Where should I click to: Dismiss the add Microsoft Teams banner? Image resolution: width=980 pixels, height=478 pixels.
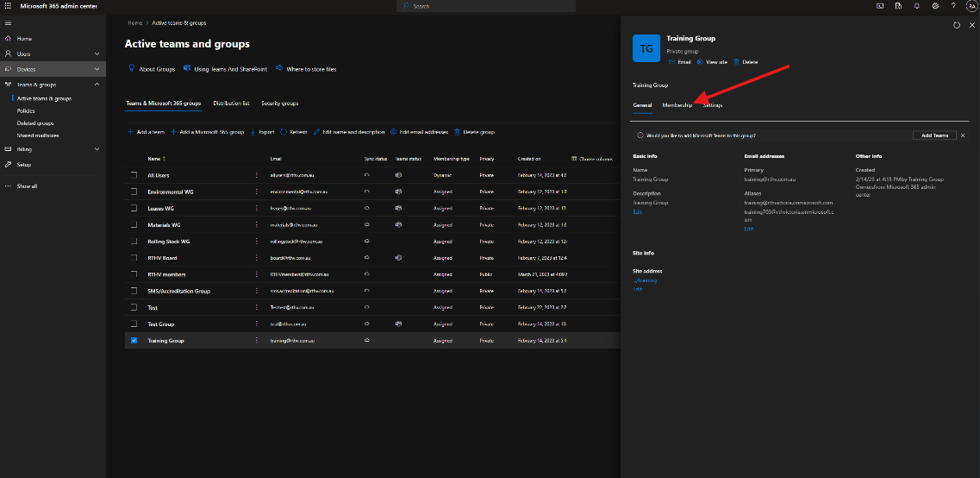point(963,135)
